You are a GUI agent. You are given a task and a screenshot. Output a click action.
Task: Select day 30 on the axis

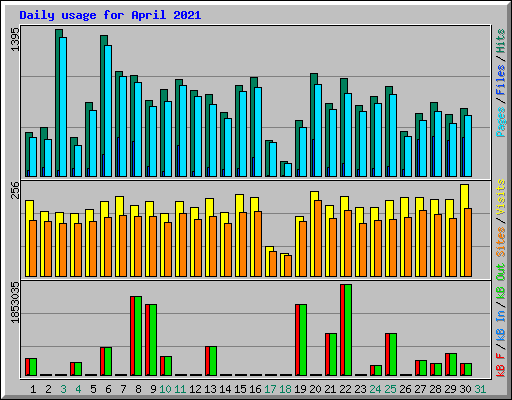point(465,389)
